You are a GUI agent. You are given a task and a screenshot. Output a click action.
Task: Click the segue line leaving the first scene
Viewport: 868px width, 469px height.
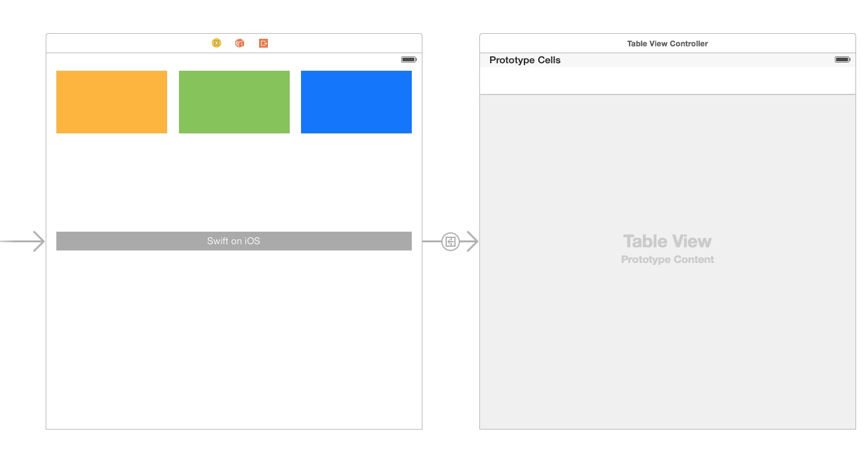(x=431, y=241)
